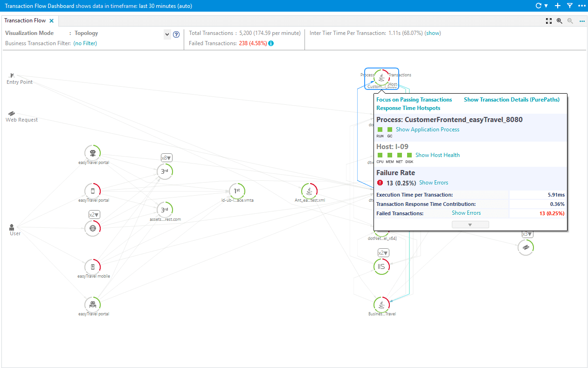Select the 1st party ld-ub node
This screenshot has width=588, height=368.
[x=237, y=190]
